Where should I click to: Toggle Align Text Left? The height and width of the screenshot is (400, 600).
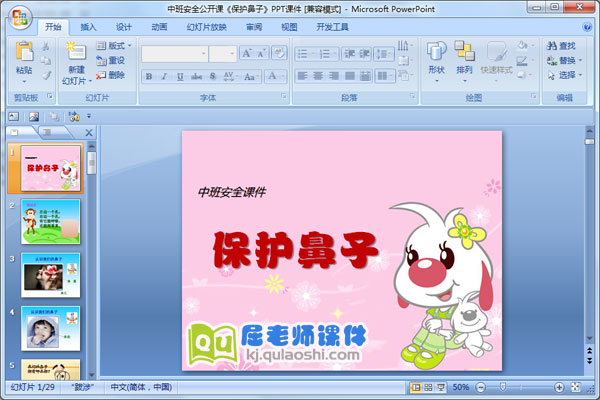(x=302, y=76)
